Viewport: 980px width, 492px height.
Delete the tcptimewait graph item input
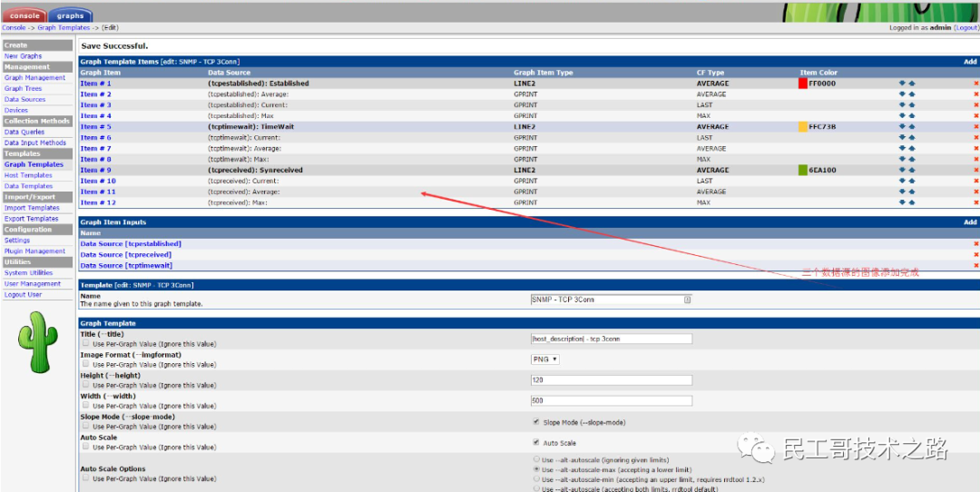975,266
